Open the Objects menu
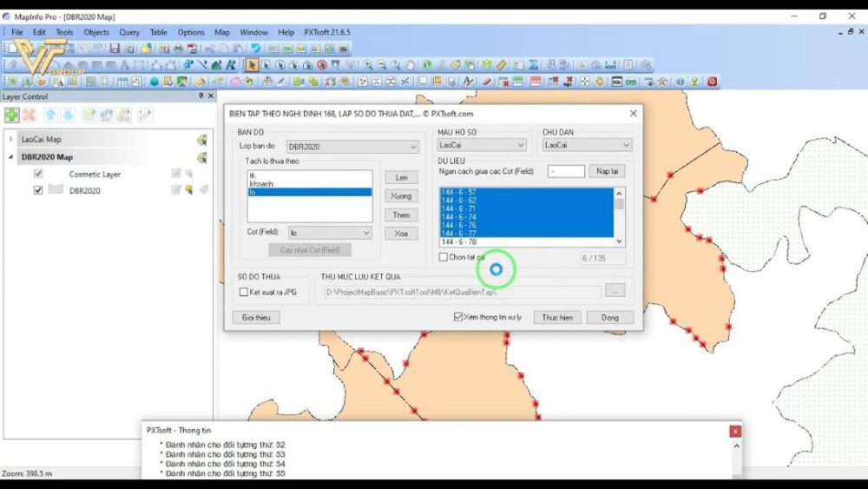 [96, 32]
